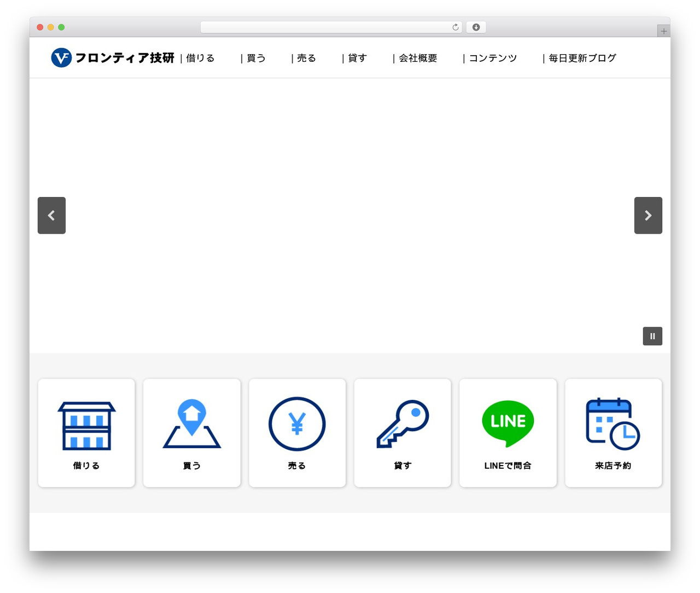Pause the slideshow
The height and width of the screenshot is (593, 700).
652,336
